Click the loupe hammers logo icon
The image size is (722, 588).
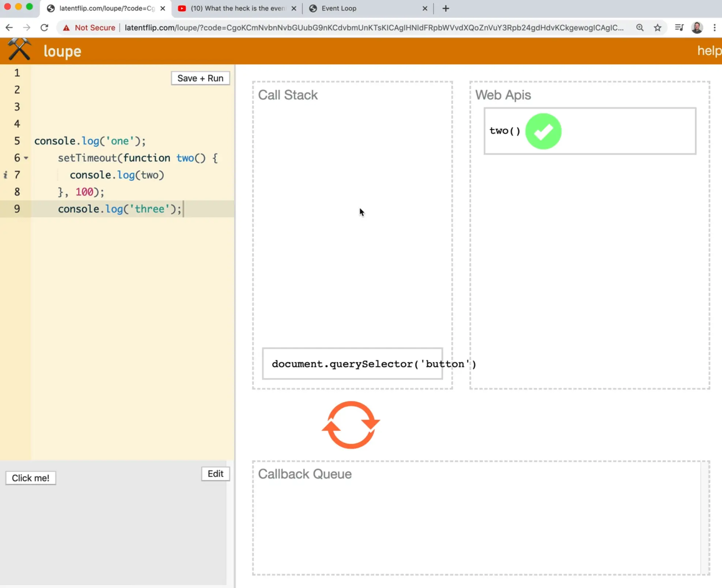19,49
